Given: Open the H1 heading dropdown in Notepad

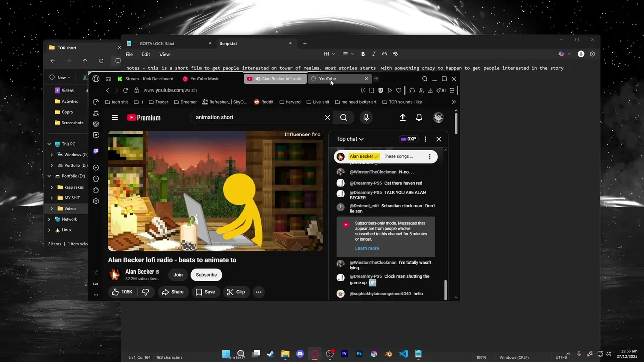Looking at the screenshot, I should tap(329, 54).
